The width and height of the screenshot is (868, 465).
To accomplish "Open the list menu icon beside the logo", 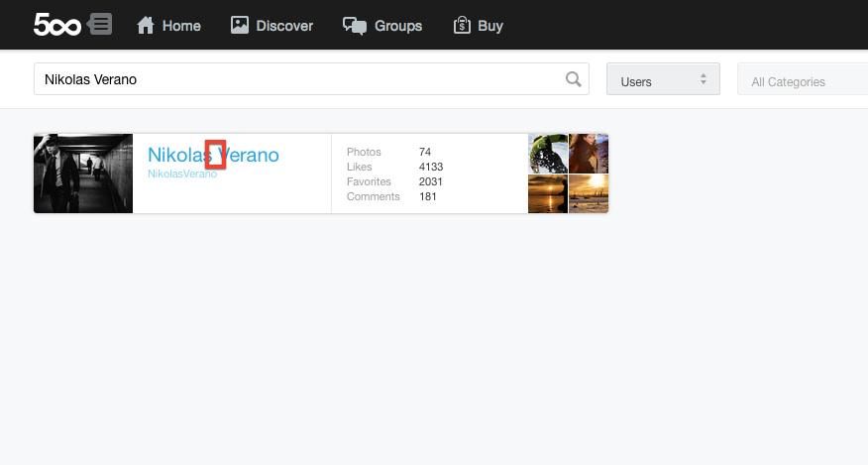I will click(x=100, y=25).
